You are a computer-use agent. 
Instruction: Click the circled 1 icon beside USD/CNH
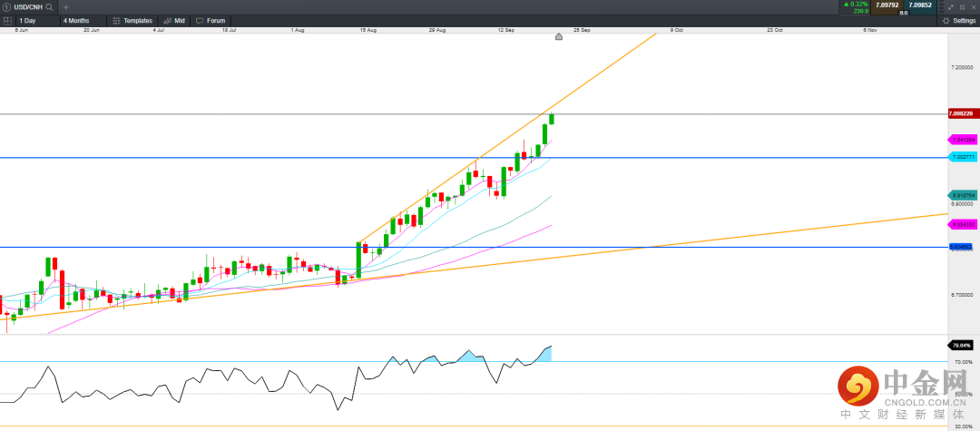(6, 6)
